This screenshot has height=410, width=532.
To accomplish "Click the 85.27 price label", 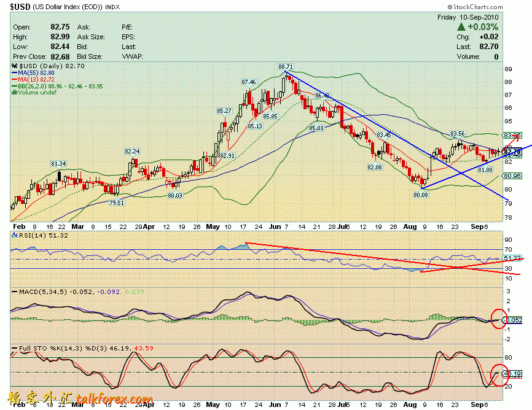I will pos(224,110).
